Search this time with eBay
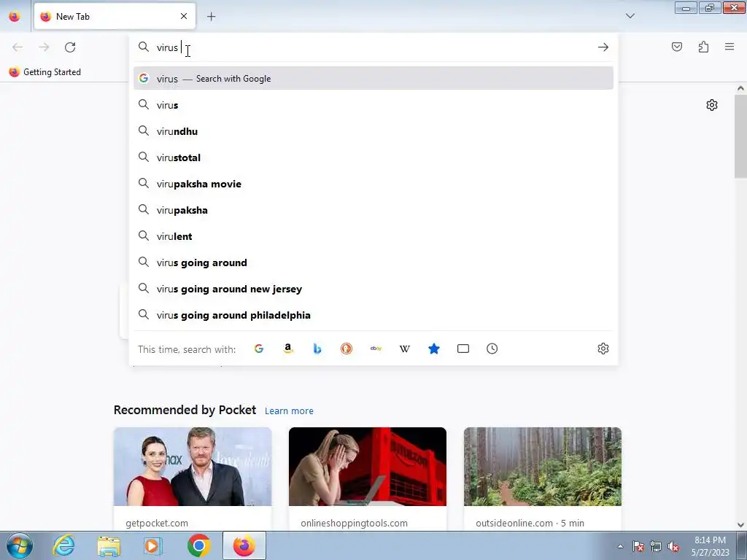This screenshot has height=560, width=747. click(376, 349)
